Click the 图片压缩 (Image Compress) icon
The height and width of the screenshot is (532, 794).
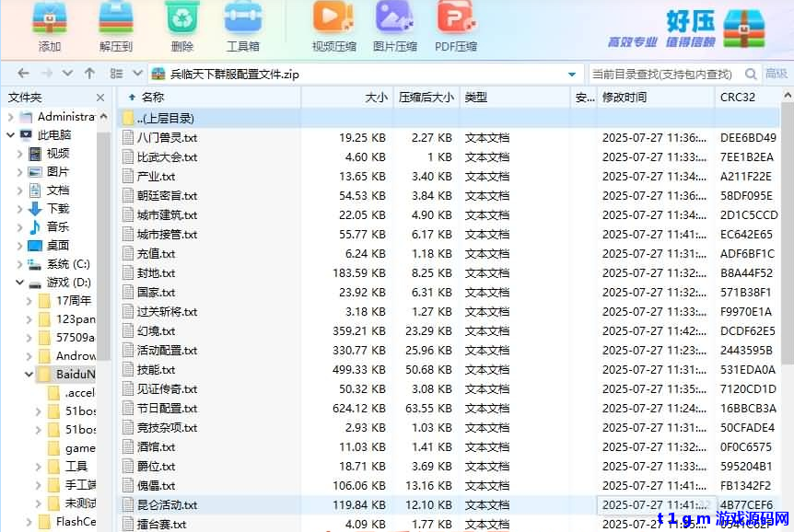pyautogui.click(x=394, y=25)
